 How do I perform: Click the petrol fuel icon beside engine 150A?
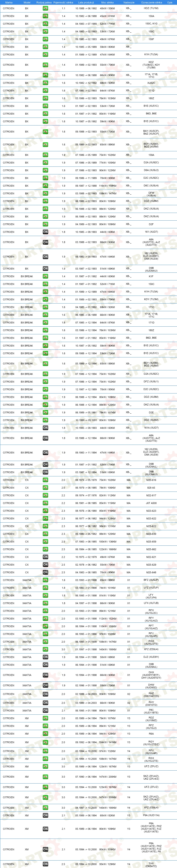coord(45,16)
